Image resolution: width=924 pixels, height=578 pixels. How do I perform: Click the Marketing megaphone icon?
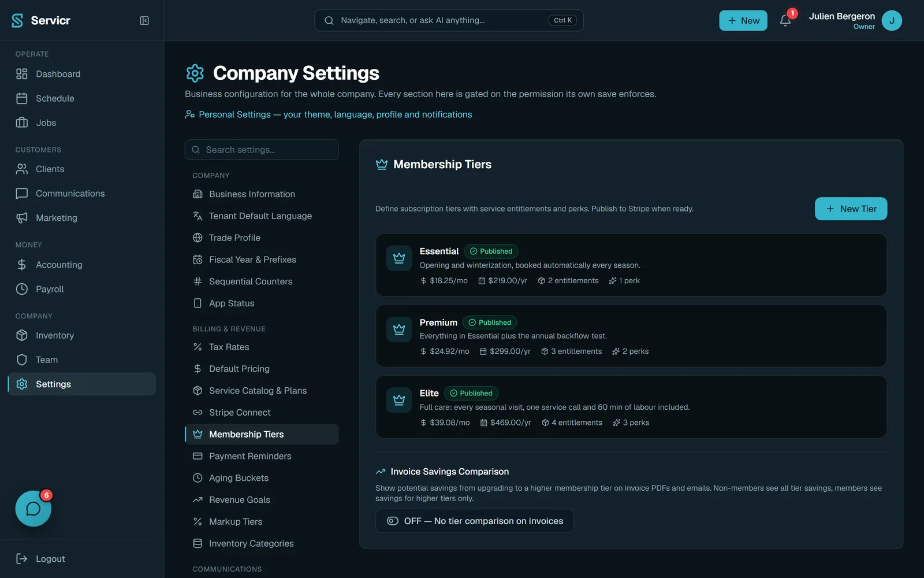22,218
